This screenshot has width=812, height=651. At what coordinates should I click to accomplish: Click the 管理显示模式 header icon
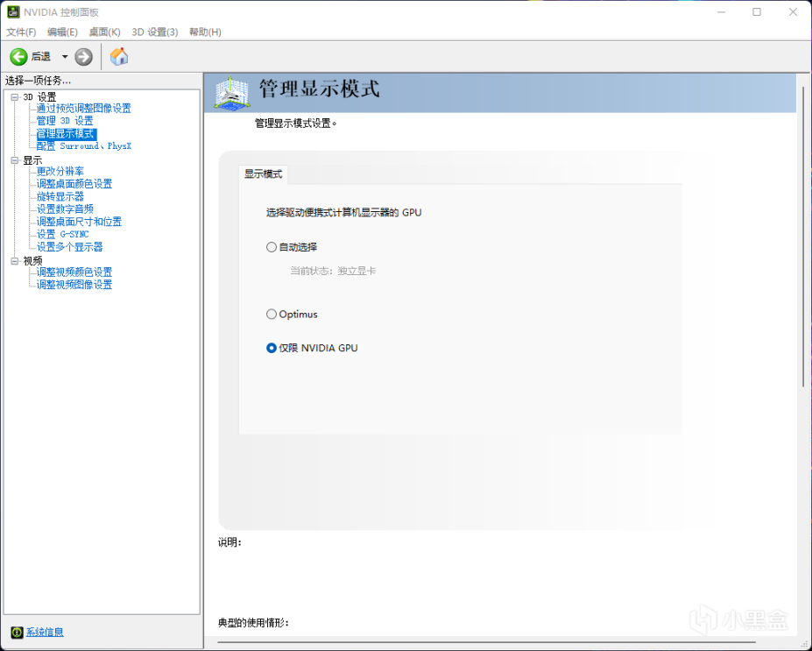(231, 93)
